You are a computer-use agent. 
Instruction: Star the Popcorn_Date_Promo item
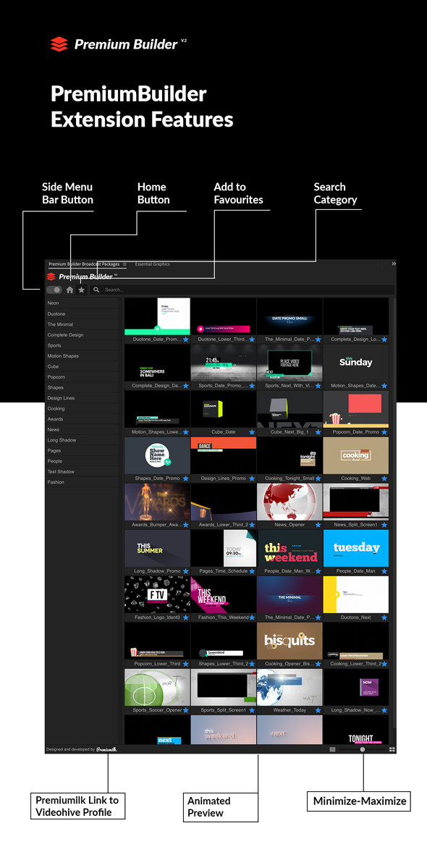point(384,431)
